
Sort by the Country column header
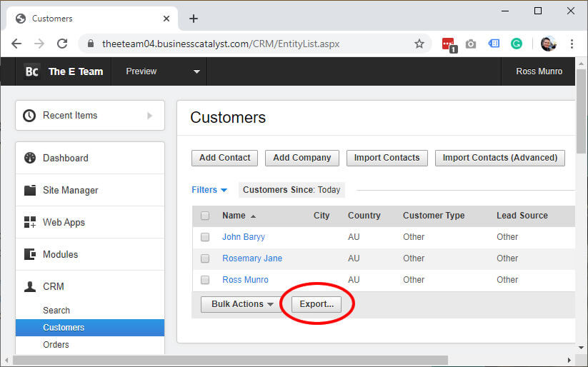click(364, 216)
